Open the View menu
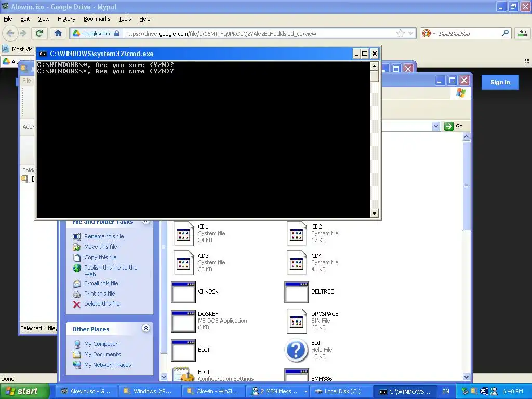The width and height of the screenshot is (532, 399). pos(44,19)
